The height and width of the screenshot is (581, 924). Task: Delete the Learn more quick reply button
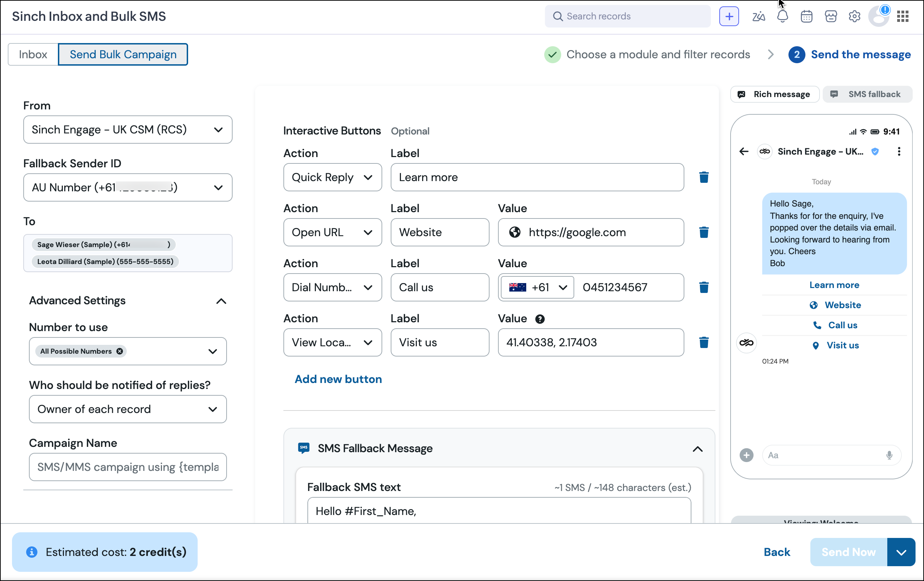704,177
